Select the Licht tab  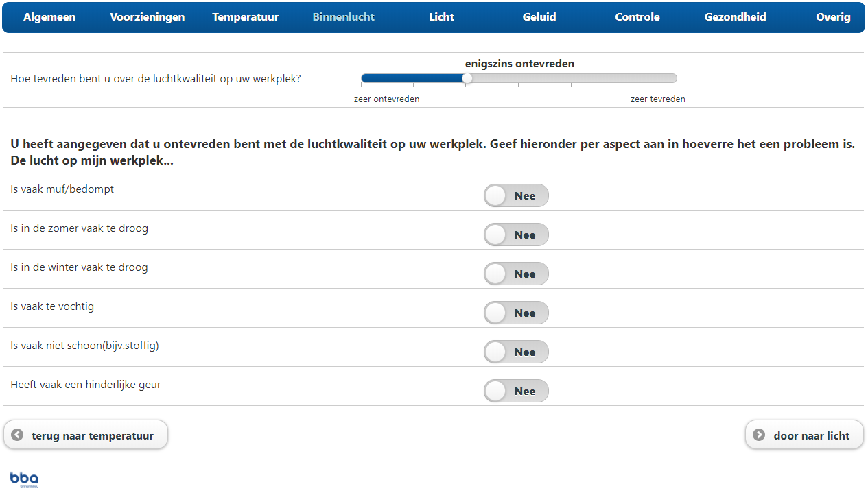pos(442,17)
